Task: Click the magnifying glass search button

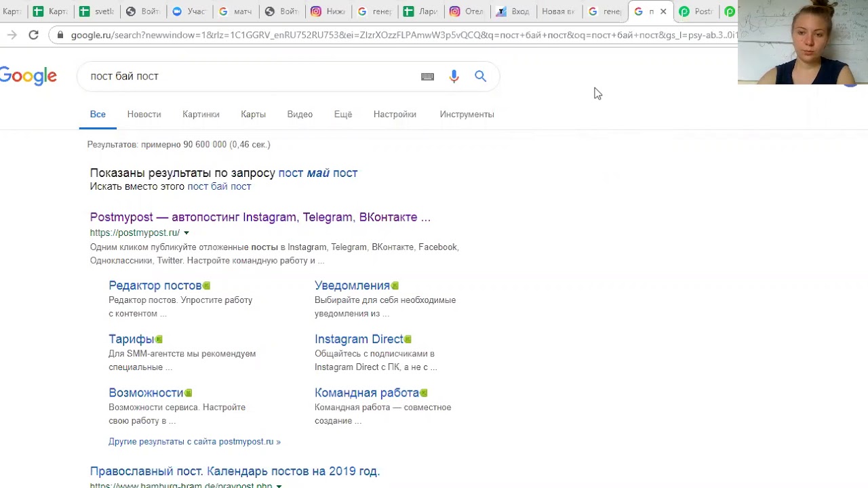Action: pyautogui.click(x=480, y=77)
